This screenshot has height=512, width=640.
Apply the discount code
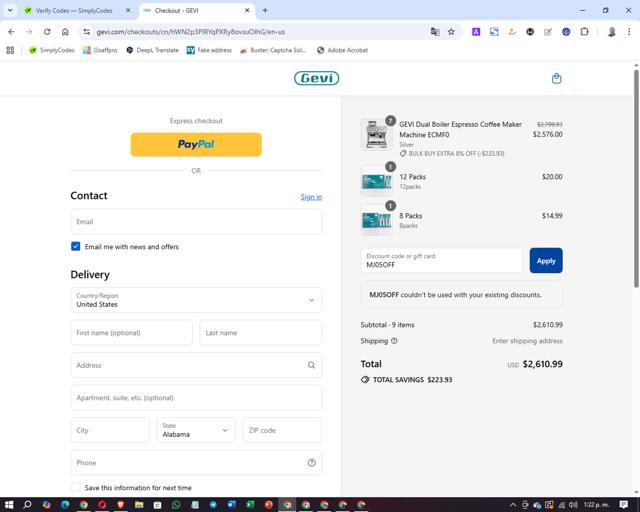click(546, 260)
